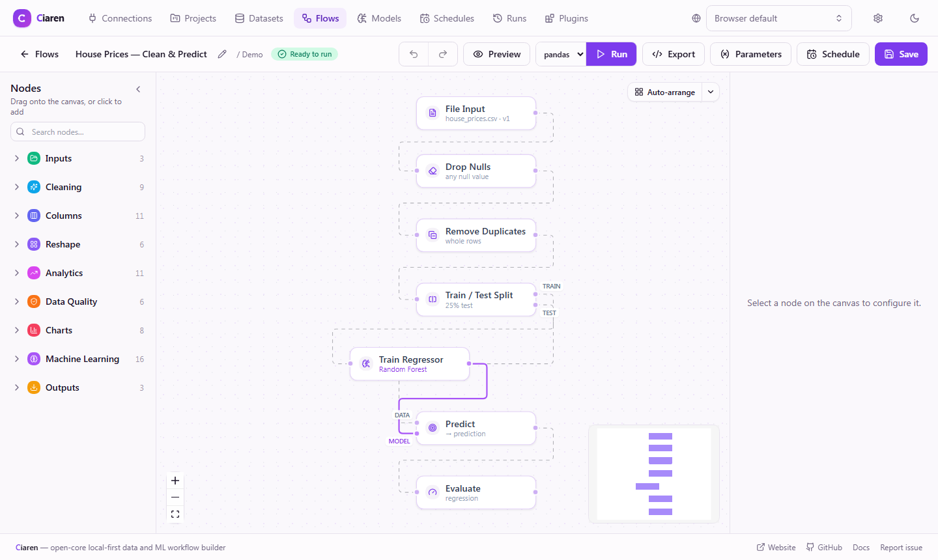Open the Datasets tab
Image resolution: width=938 pixels, height=560 pixels.
259,18
